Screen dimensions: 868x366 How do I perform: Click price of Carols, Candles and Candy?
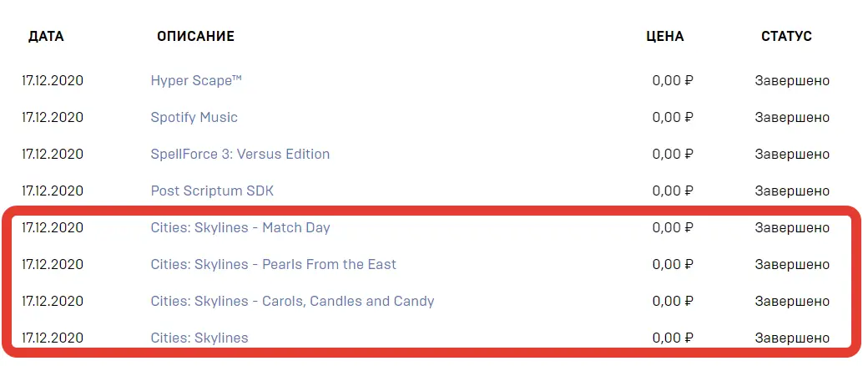coord(673,301)
